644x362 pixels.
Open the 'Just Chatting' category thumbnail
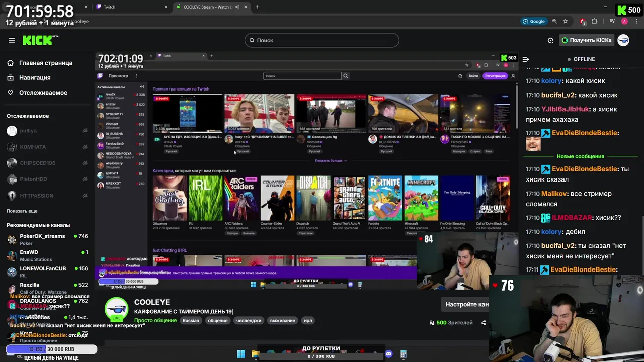click(170, 198)
